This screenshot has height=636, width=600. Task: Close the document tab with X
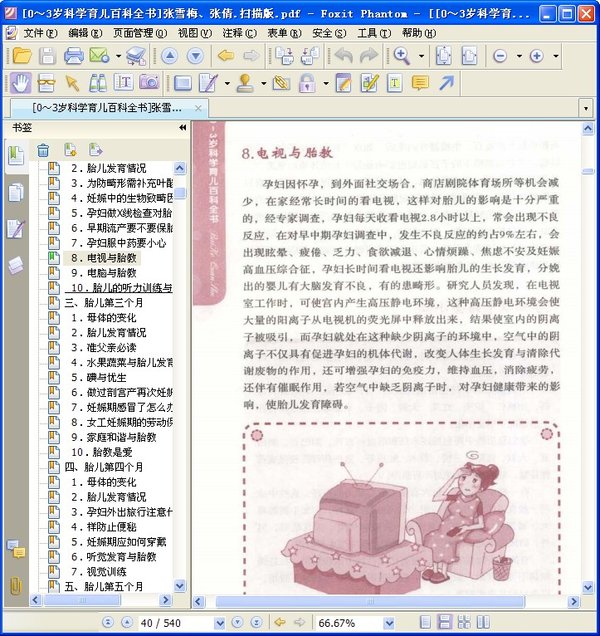198,108
